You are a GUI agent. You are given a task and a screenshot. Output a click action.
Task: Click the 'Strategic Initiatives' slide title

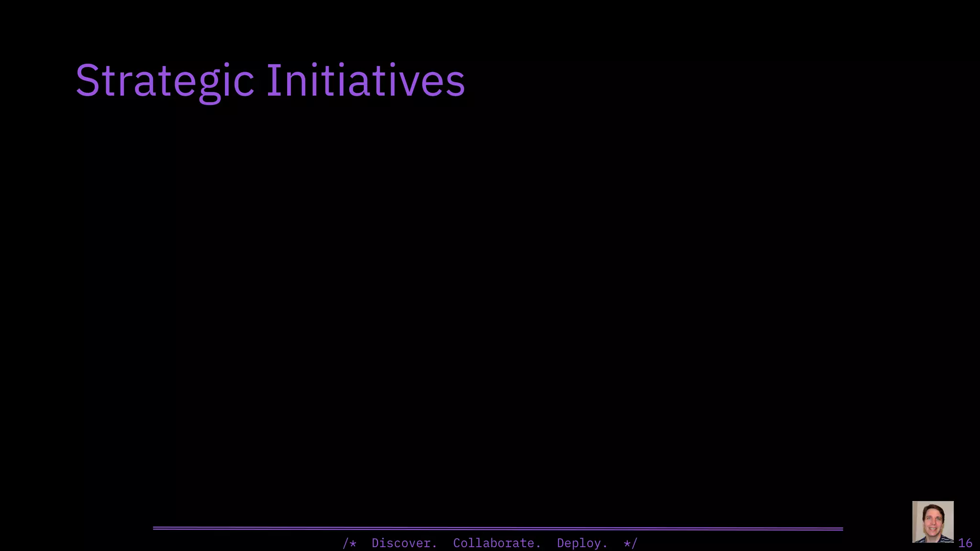pyautogui.click(x=270, y=80)
